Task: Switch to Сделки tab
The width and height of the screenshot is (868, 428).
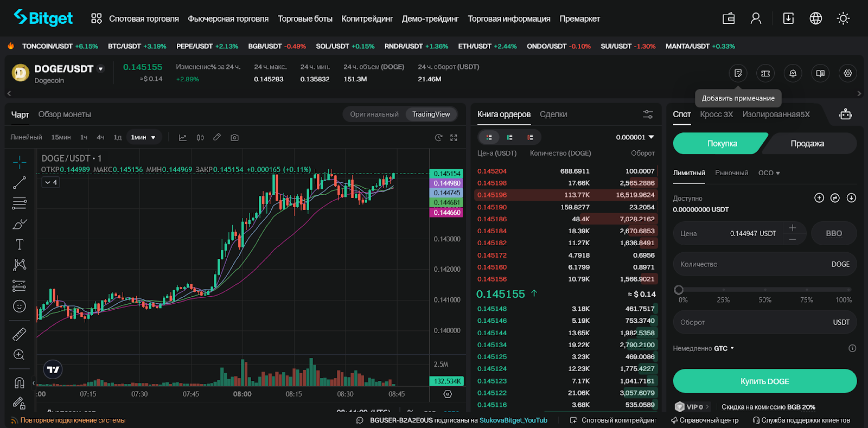Action: (553, 114)
